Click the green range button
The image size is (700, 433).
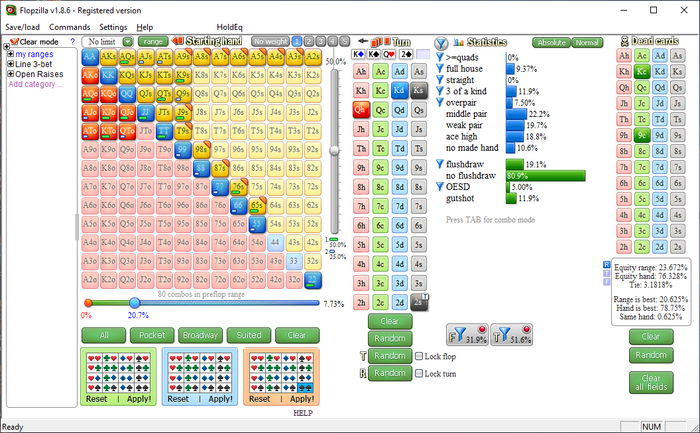(x=153, y=42)
